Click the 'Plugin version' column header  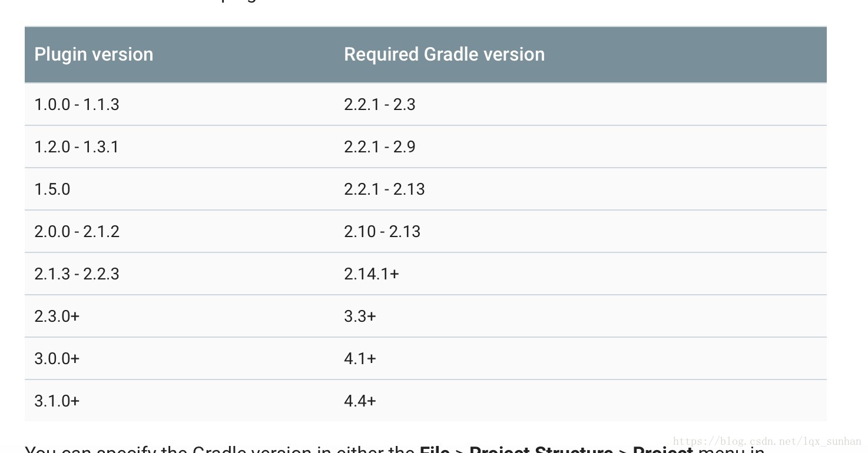[94, 54]
